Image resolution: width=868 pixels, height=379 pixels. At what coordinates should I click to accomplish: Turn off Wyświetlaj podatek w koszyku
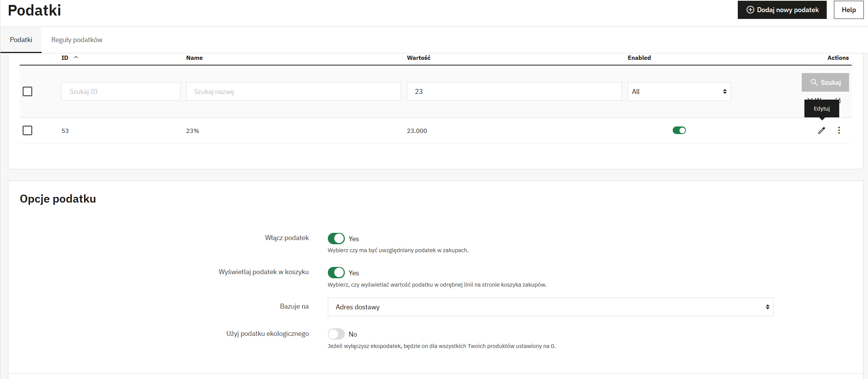coord(336,273)
